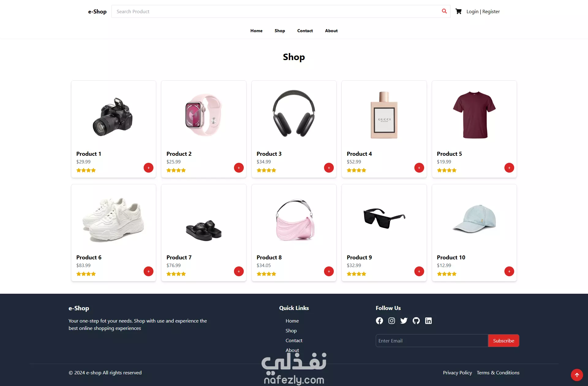Open the Instagram icon in footer

[x=392, y=321]
